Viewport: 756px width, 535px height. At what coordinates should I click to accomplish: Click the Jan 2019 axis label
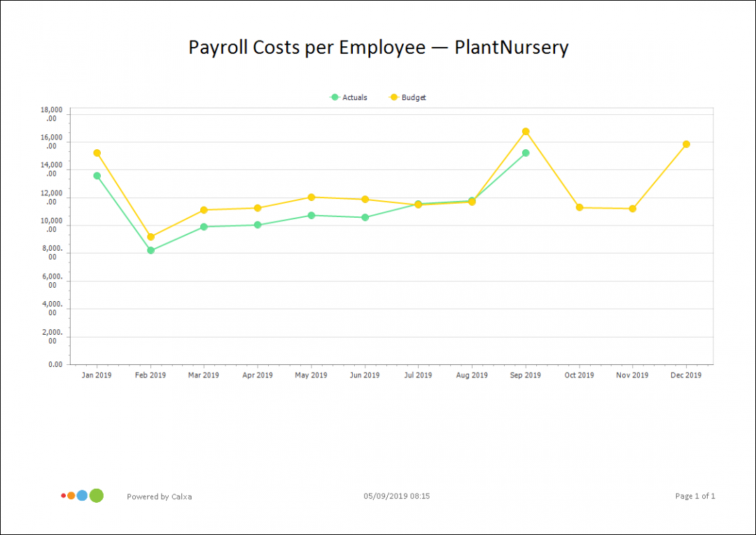96,375
